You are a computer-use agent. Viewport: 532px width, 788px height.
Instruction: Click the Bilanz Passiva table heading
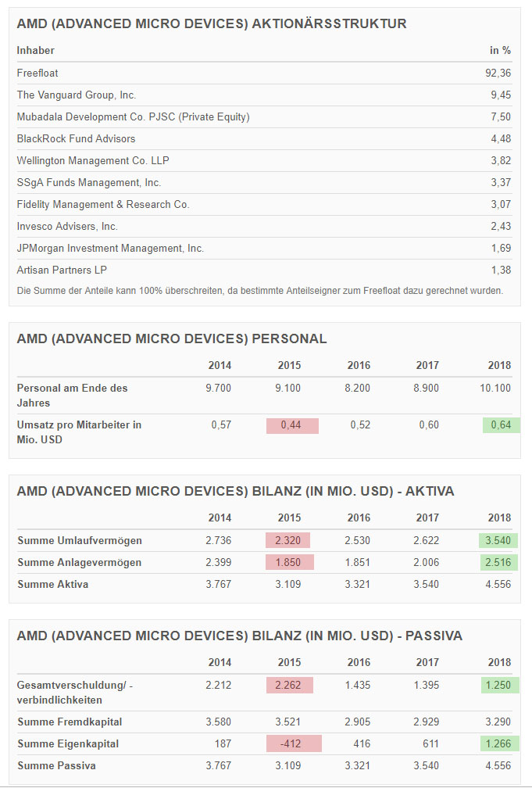[240, 636]
